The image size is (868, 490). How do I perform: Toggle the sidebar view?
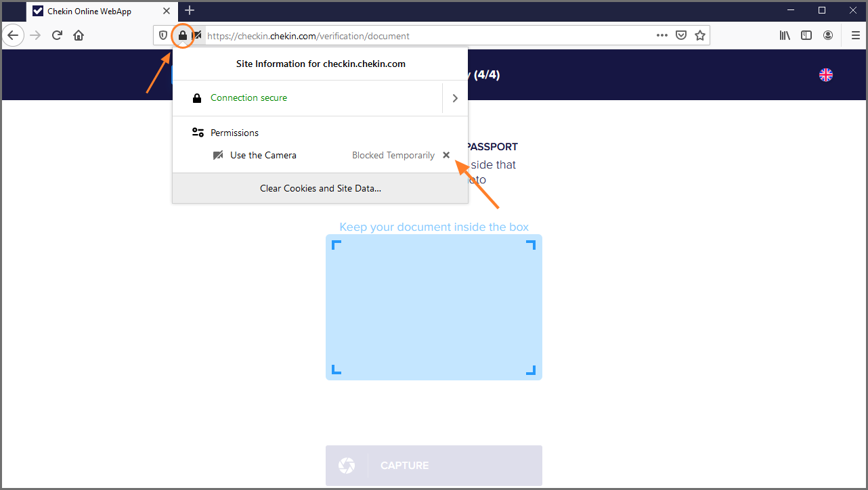click(x=806, y=36)
